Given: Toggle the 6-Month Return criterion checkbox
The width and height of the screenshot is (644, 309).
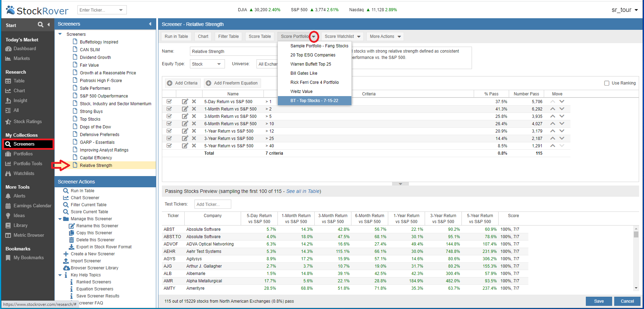Looking at the screenshot, I should click(x=169, y=123).
